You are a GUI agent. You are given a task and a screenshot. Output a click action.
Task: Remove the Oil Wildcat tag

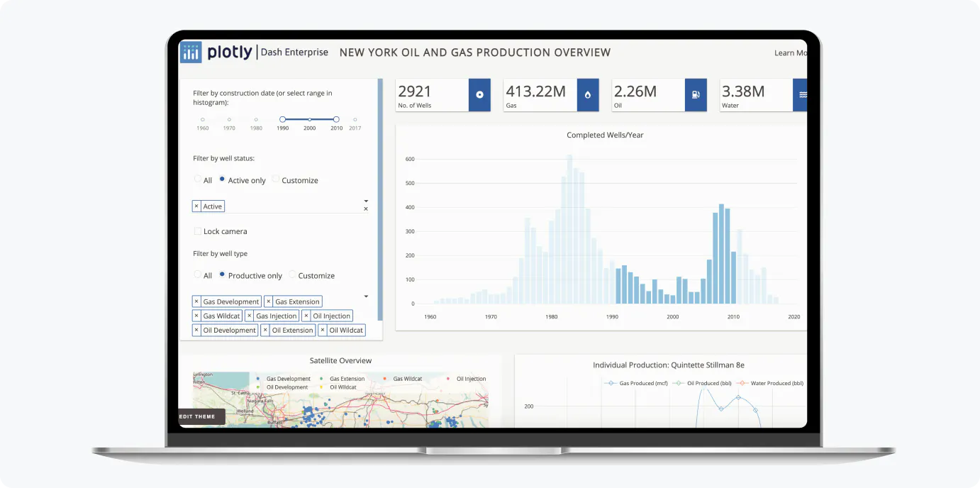point(323,330)
